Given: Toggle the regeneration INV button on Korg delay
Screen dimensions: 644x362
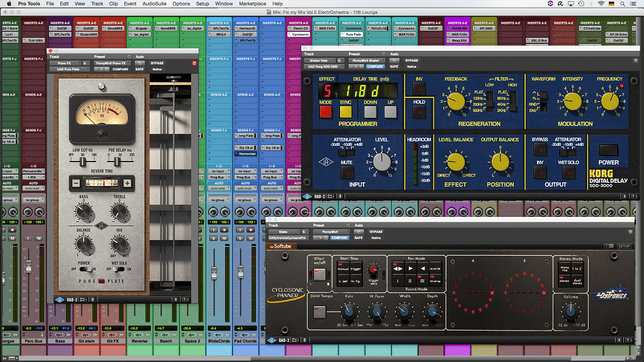Looking at the screenshot, I should pyautogui.click(x=419, y=88).
